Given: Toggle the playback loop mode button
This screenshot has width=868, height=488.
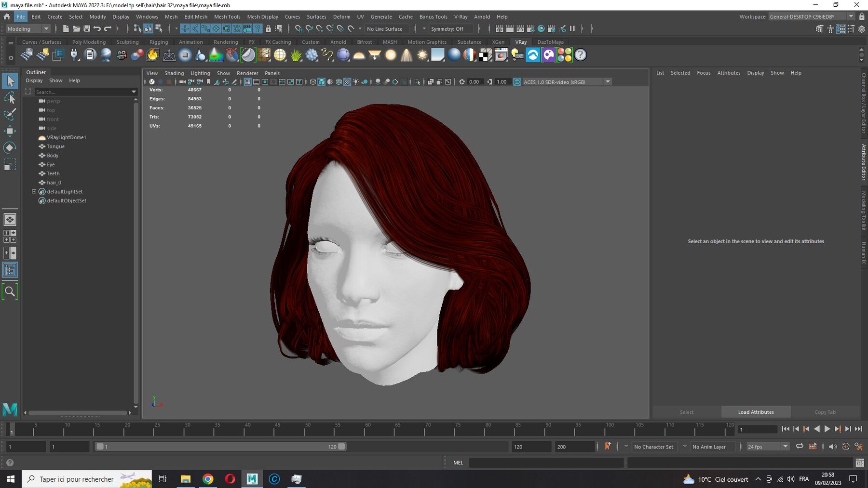Looking at the screenshot, I should pos(800,447).
